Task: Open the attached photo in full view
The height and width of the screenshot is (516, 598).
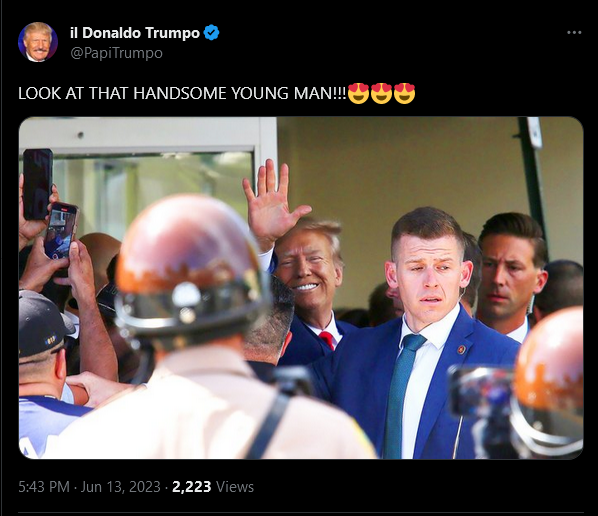Action: coord(301,288)
